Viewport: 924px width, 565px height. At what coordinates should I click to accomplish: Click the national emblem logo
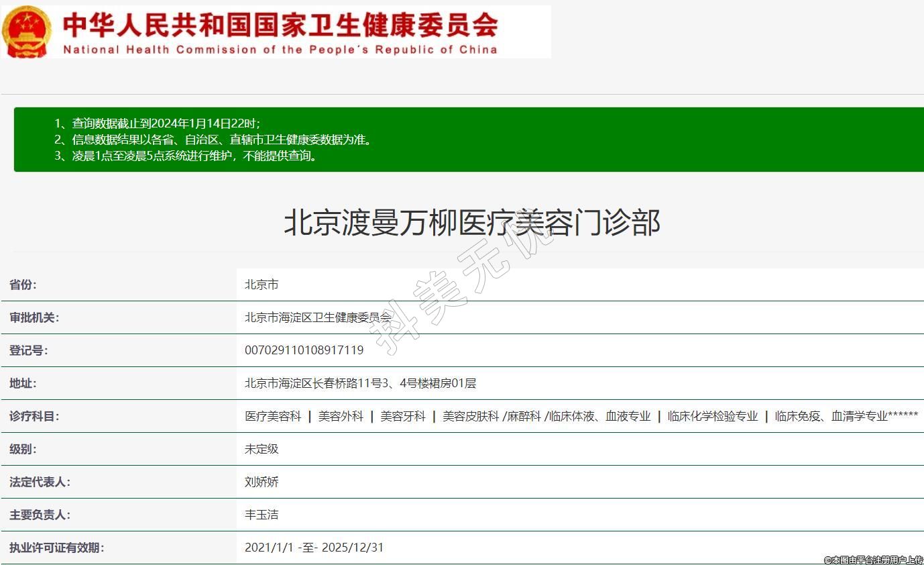[27, 32]
